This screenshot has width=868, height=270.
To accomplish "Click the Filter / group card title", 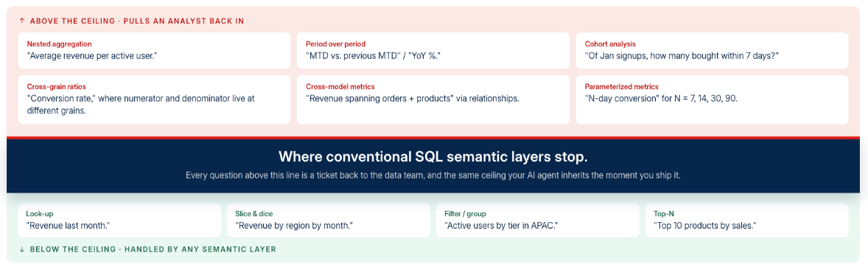I will 466,213.
